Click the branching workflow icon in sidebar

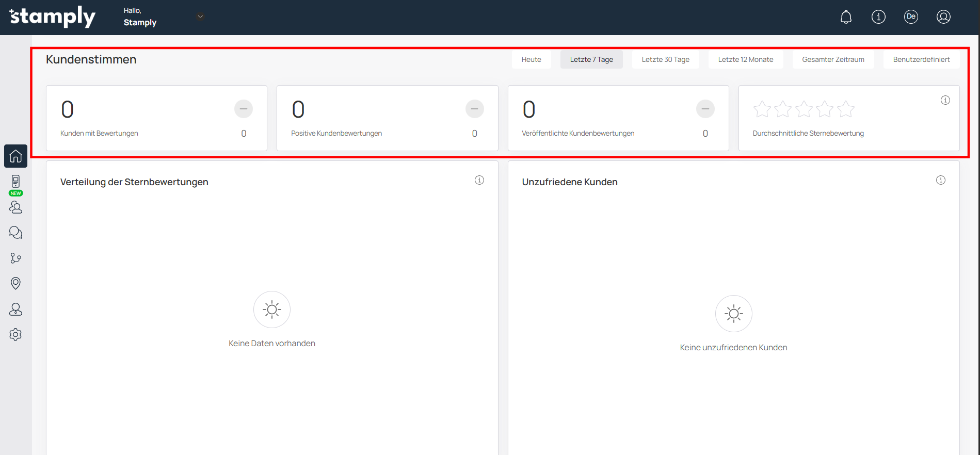pyautogui.click(x=15, y=258)
